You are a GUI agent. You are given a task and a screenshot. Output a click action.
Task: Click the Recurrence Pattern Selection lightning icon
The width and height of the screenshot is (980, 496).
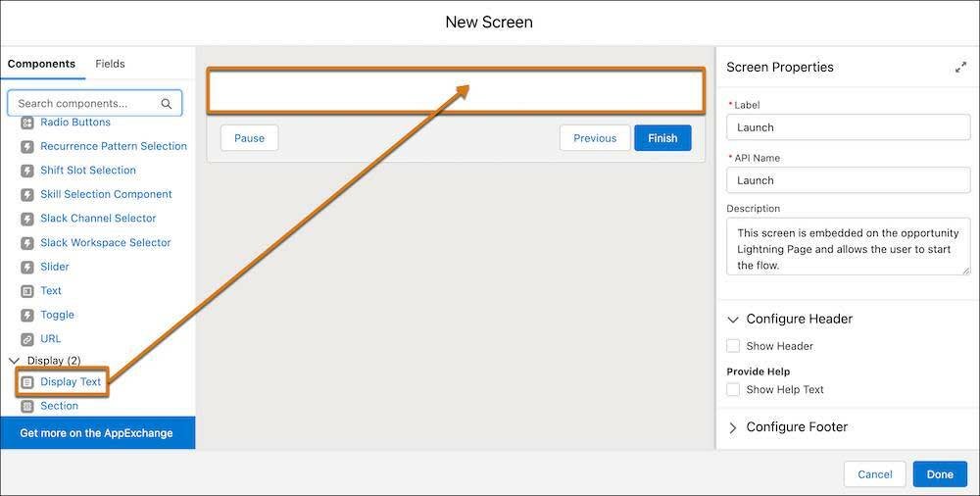pos(26,147)
